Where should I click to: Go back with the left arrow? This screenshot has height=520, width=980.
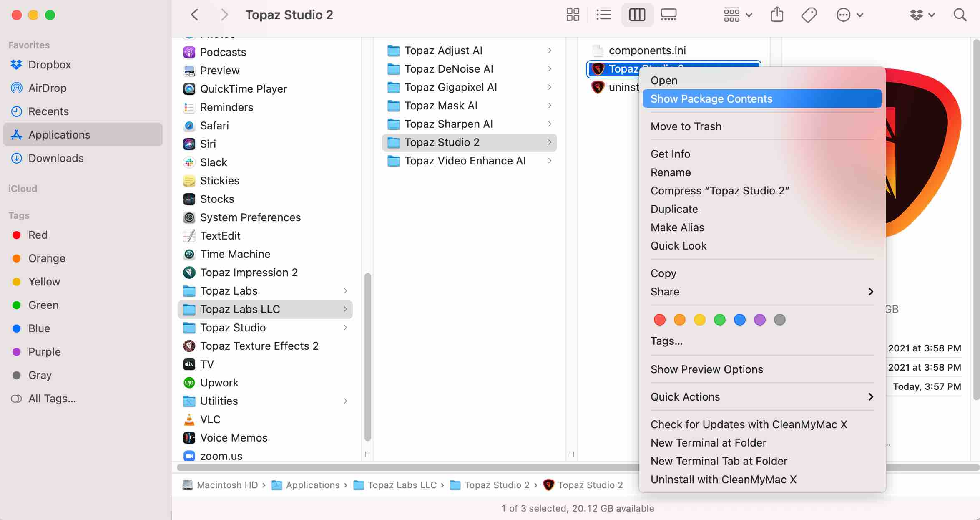195,15
